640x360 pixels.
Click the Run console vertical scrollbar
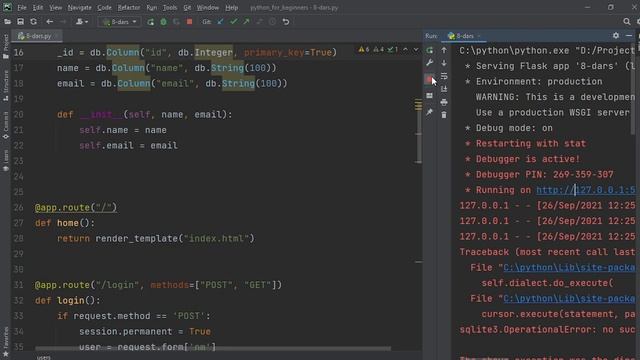[633, 89]
